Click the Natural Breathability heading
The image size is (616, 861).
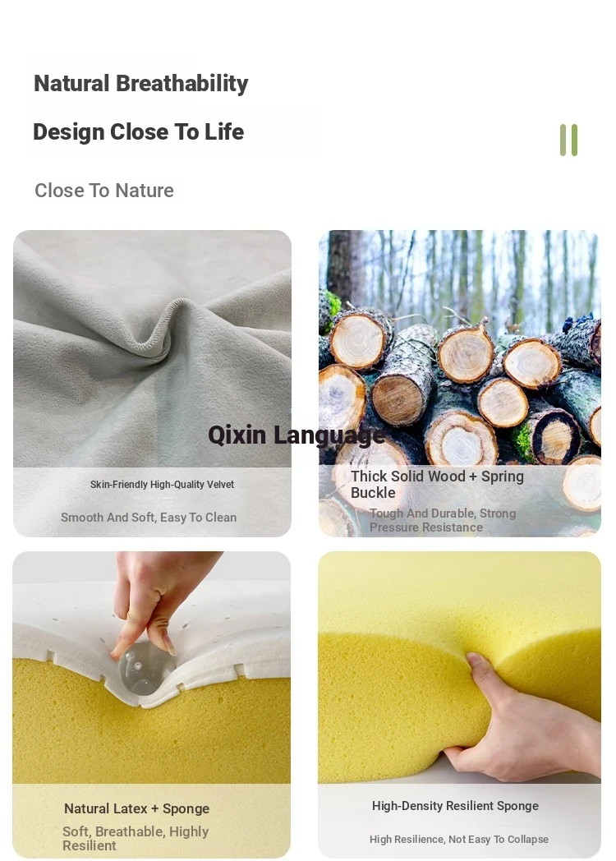click(141, 84)
